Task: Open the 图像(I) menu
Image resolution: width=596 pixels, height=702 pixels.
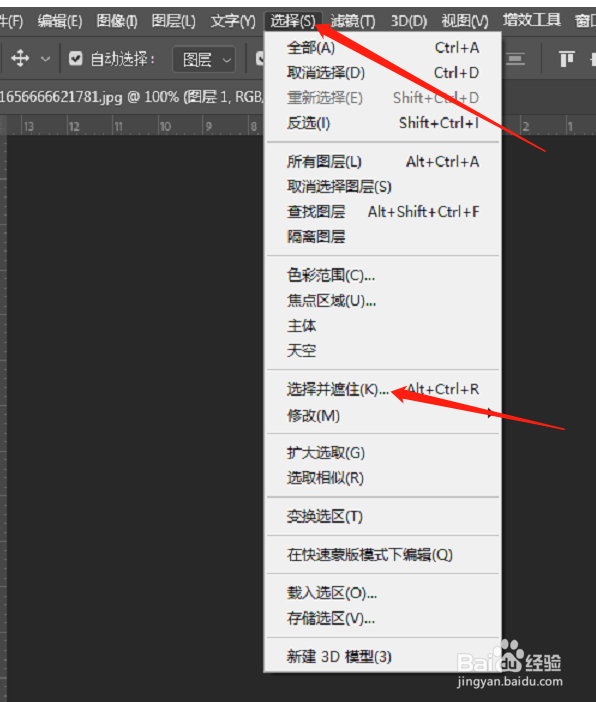Action: (x=117, y=21)
